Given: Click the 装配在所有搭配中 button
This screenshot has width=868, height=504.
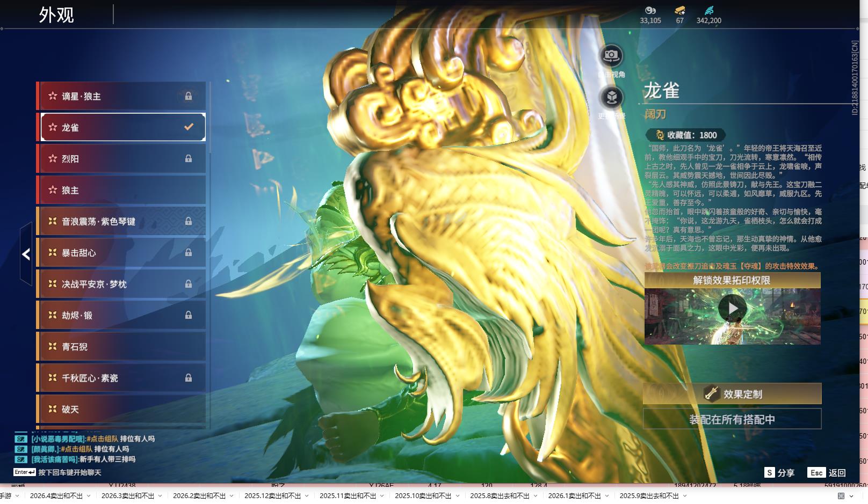Looking at the screenshot, I should 732,419.
